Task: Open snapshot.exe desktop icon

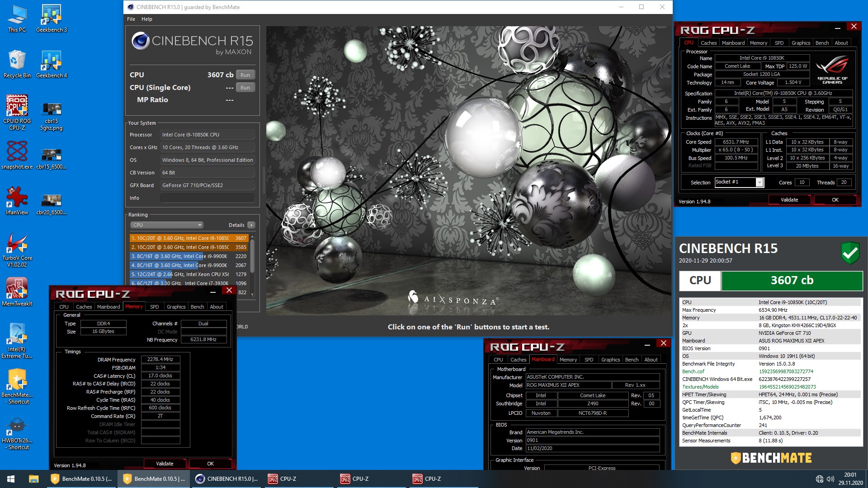Action: (x=17, y=155)
